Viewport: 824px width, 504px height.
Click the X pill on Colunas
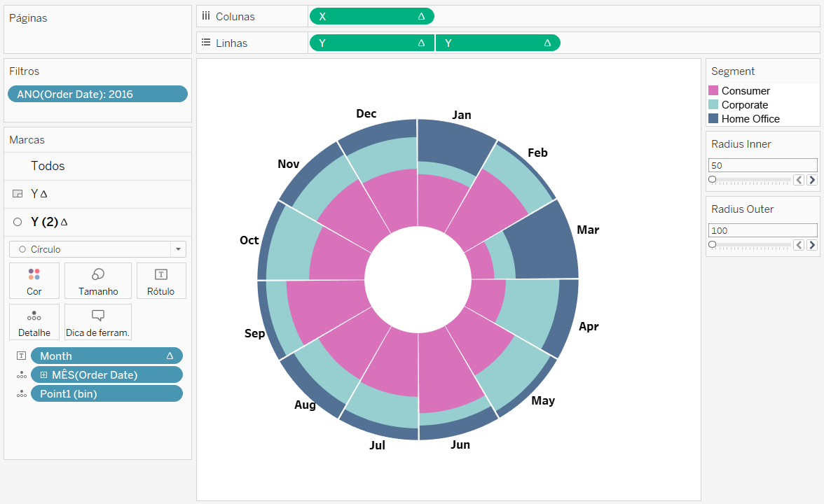click(x=372, y=16)
